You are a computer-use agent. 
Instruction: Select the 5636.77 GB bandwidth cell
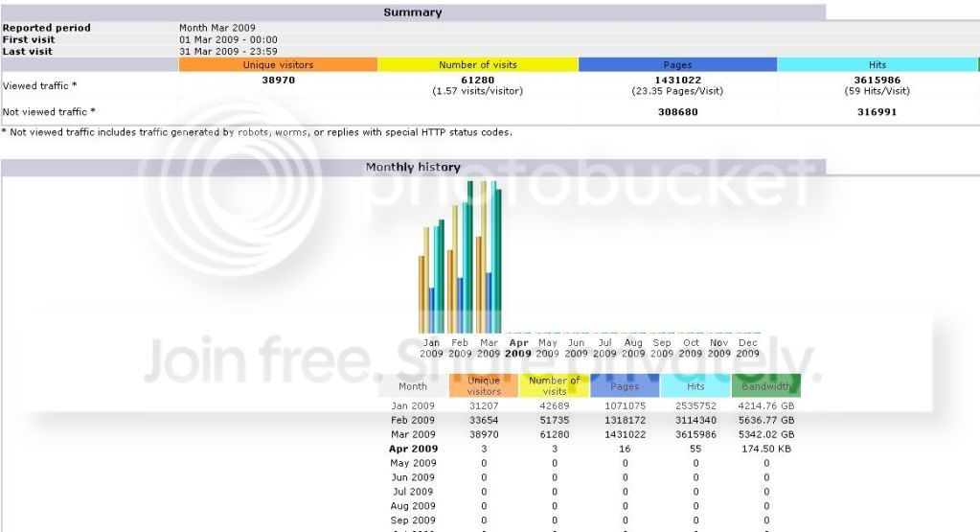pos(766,420)
